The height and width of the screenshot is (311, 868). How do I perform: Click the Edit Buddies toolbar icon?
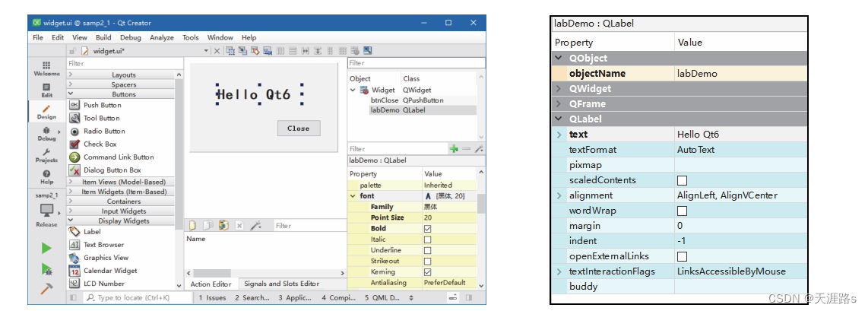[x=255, y=51]
